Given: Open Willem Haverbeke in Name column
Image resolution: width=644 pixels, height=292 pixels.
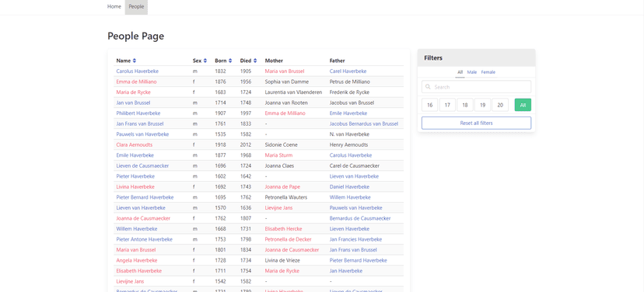Looking at the screenshot, I should [137, 229].
